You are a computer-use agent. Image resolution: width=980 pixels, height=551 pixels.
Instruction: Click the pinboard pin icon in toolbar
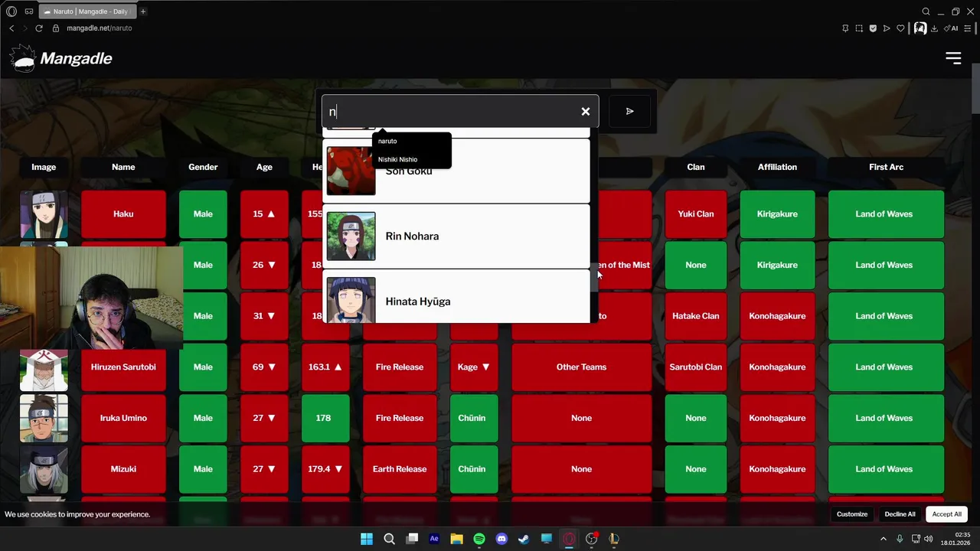tap(845, 28)
